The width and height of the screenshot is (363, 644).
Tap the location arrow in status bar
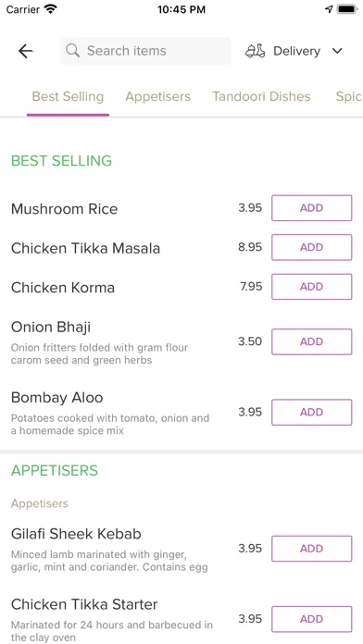pos(329,9)
